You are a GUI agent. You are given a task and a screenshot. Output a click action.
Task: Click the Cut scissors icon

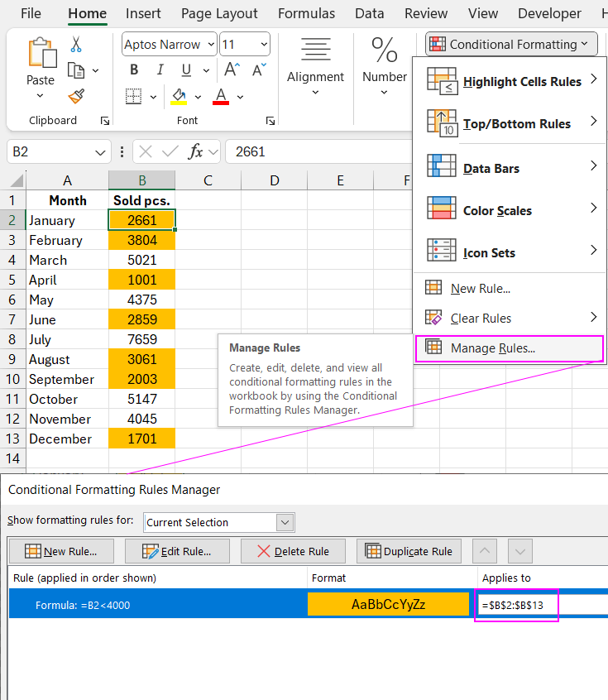pos(76,45)
